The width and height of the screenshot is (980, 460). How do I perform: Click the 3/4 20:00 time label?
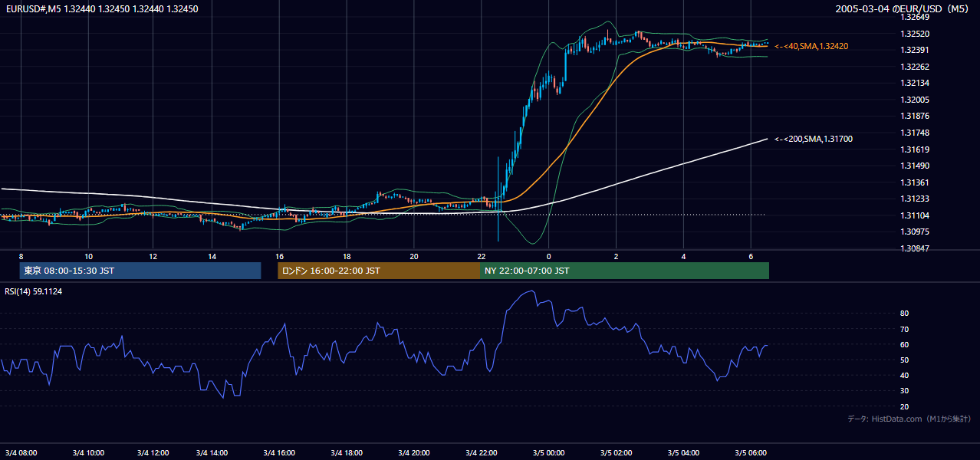[x=414, y=452]
